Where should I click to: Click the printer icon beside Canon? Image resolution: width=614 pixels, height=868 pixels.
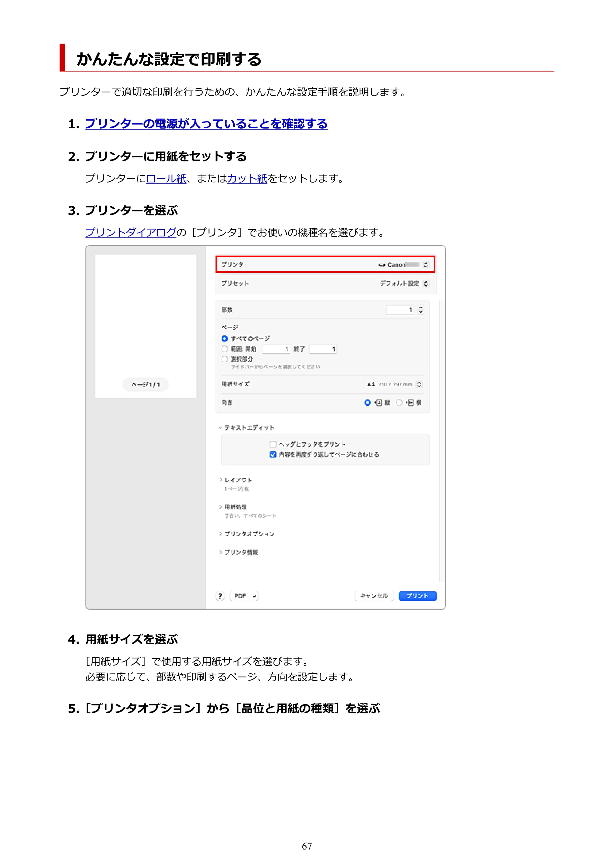click(x=382, y=264)
